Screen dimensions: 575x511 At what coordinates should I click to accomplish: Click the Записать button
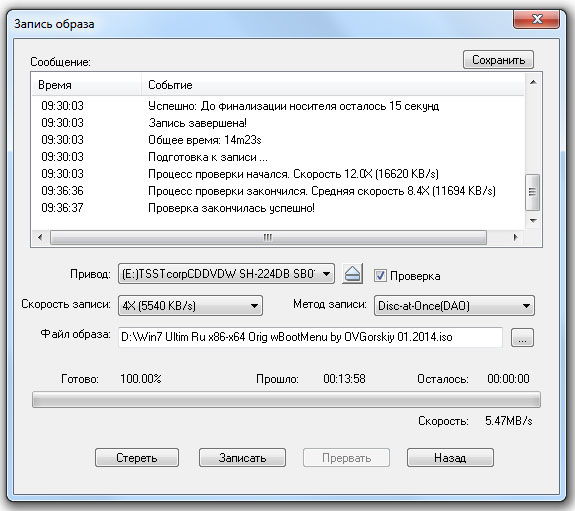click(x=242, y=457)
